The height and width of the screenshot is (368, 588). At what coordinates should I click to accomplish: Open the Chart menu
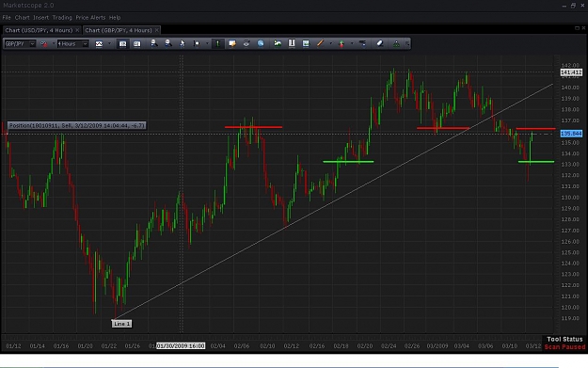tap(23, 18)
